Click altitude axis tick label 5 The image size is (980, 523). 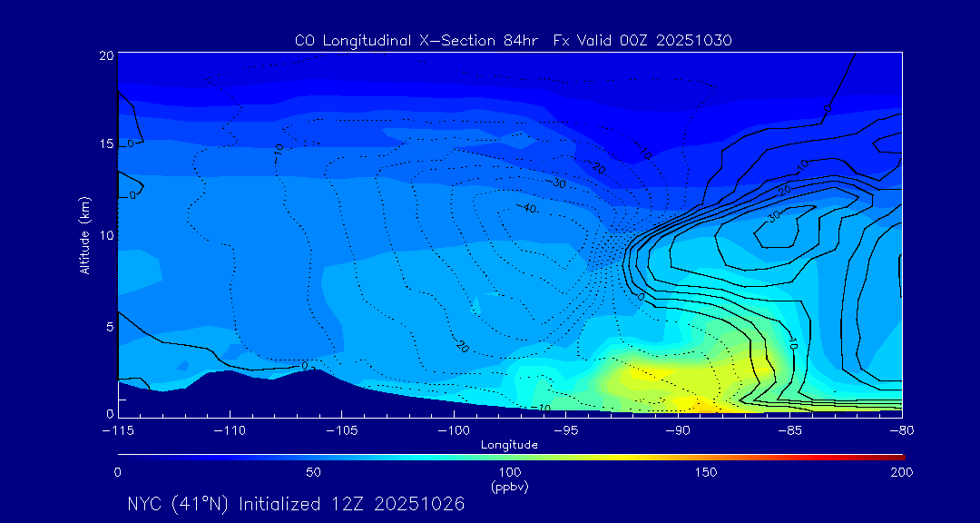[110, 327]
